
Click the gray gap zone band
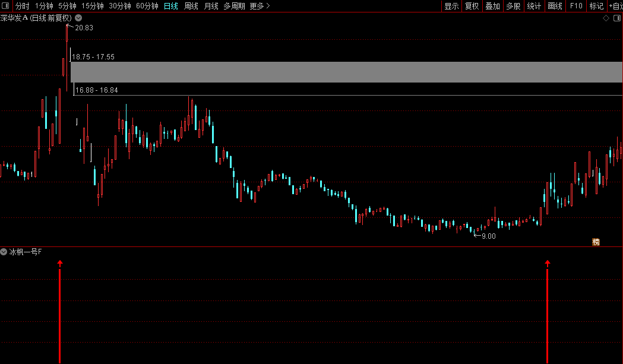click(x=346, y=72)
